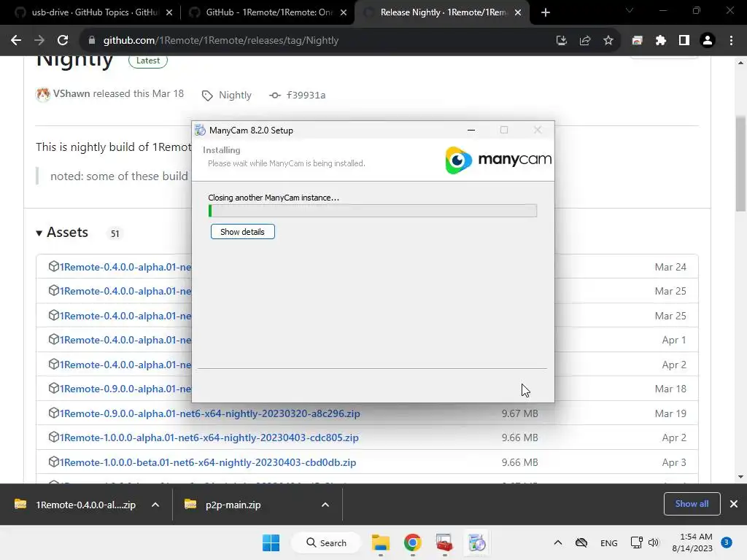Open network settings from the tray
Image resolution: width=747 pixels, height=560 pixels.
[x=636, y=542]
